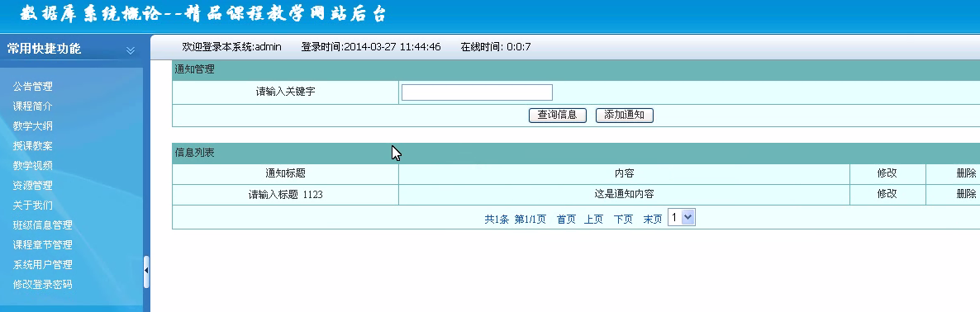This screenshot has width=980, height=312.
Task: Click the 添加通知 button
Action: tap(625, 115)
